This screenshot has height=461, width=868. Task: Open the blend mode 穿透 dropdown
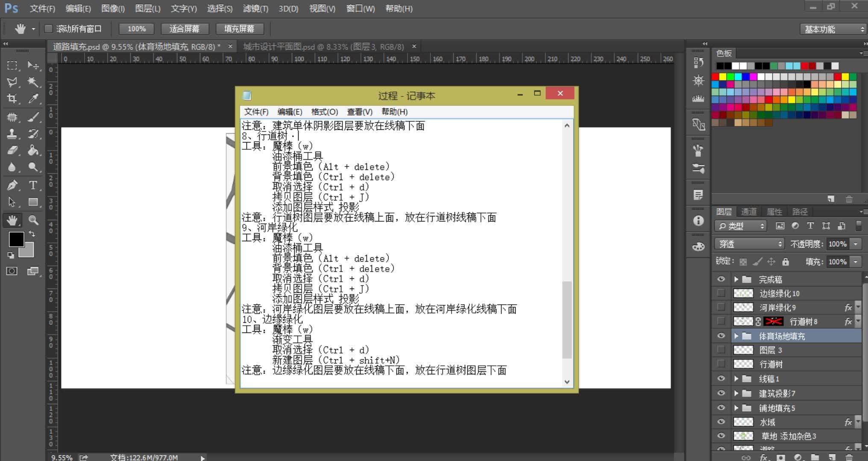[749, 244]
